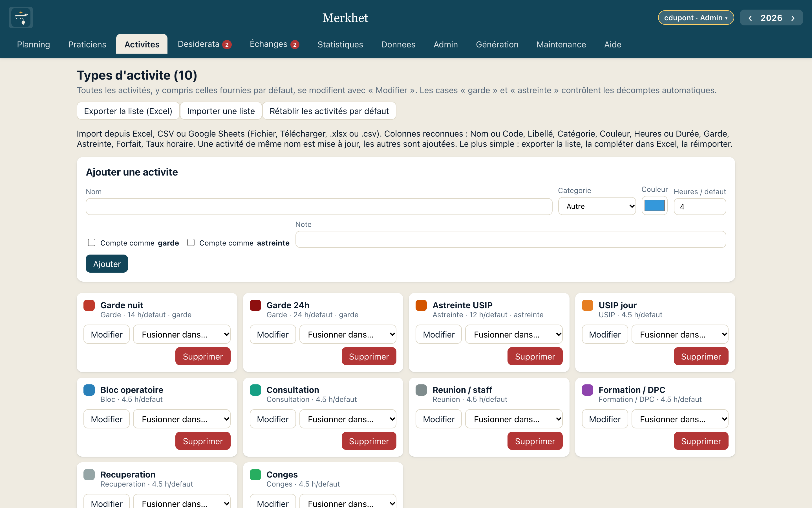Click Recuperation grey square
This screenshot has width=812, height=508.
[x=89, y=475]
